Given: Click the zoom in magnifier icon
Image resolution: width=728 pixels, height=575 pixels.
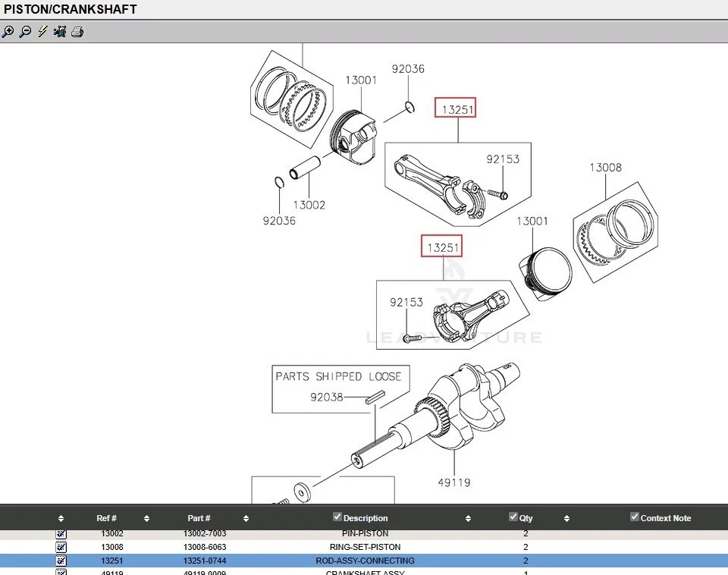Looking at the screenshot, I should [x=8, y=32].
